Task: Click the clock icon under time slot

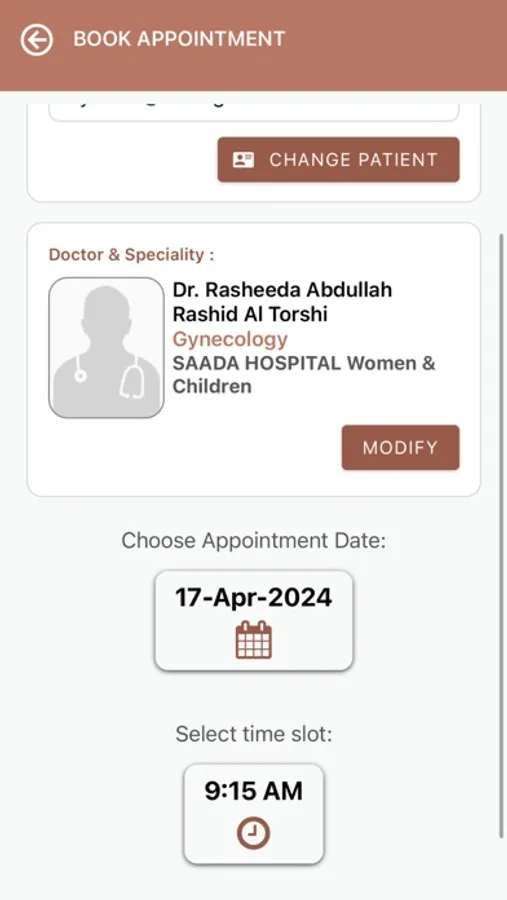Action: (x=253, y=833)
